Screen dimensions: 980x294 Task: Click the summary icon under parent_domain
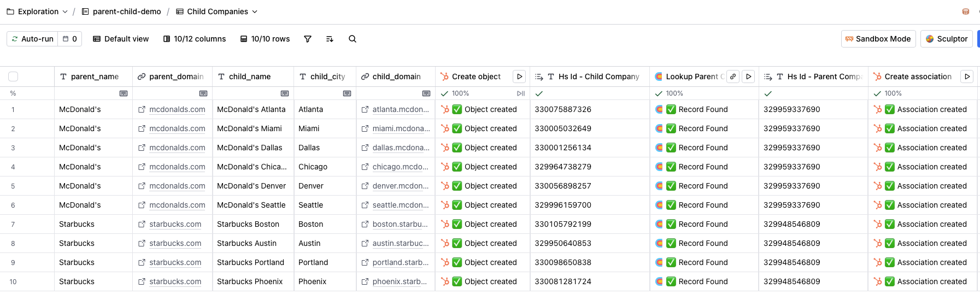pos(203,93)
